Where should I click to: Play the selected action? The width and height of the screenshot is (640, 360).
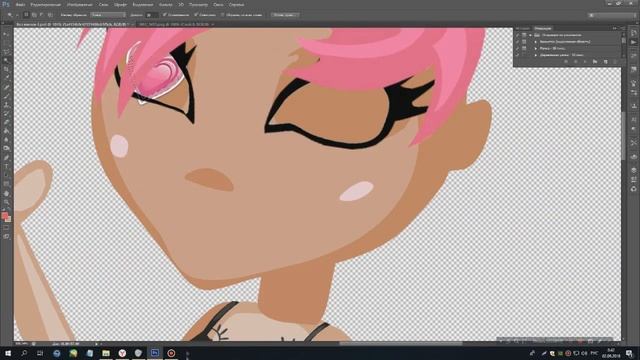pos(585,62)
